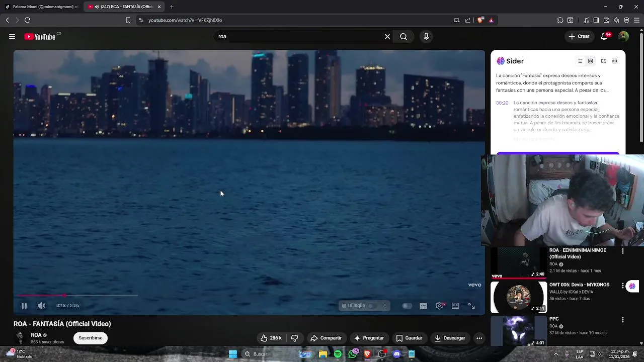Open Brave Rewards triangle icon

(x=491, y=20)
